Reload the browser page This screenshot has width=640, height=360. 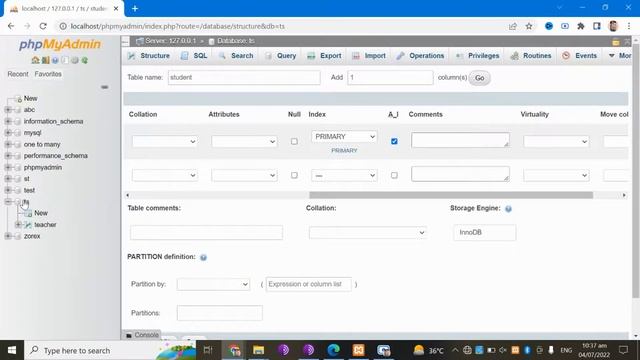click(43, 26)
